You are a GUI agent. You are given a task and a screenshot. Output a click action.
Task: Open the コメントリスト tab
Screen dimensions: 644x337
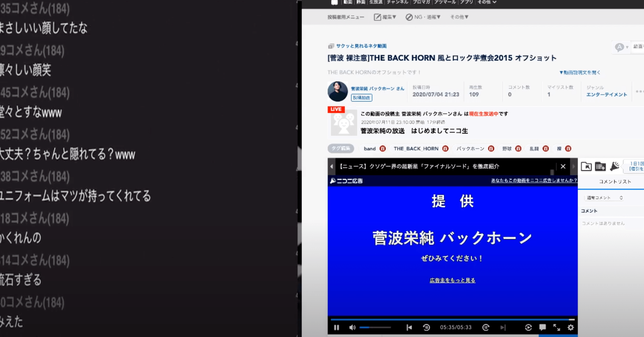pyautogui.click(x=615, y=182)
